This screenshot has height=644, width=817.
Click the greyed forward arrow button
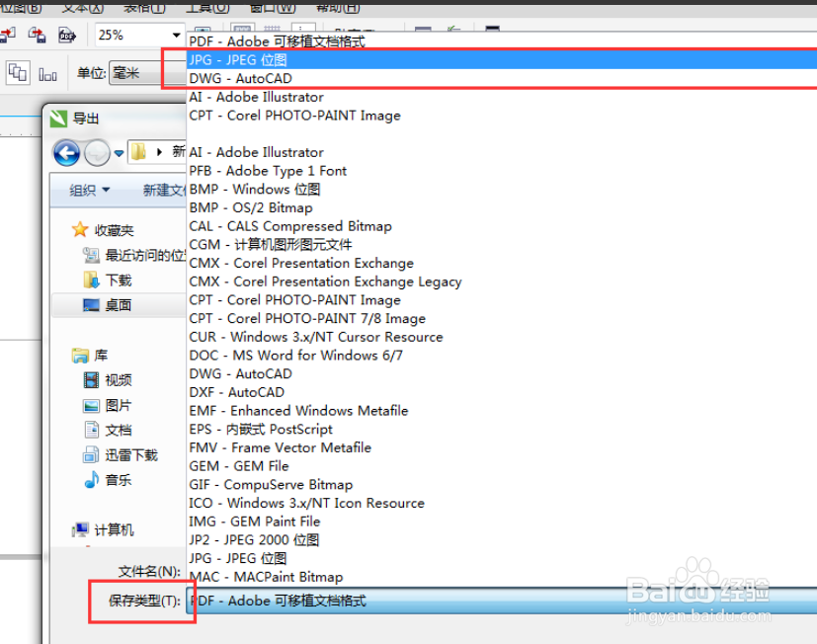97,153
